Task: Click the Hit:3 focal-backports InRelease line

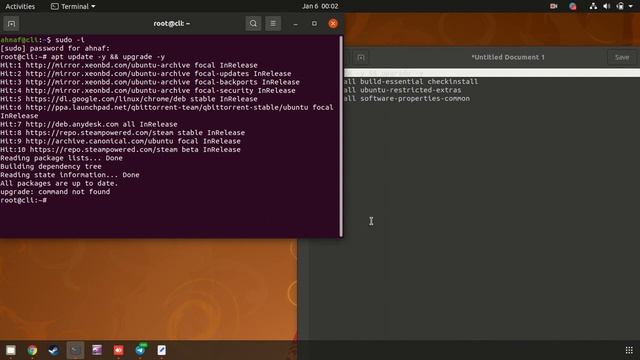Action: (x=150, y=82)
